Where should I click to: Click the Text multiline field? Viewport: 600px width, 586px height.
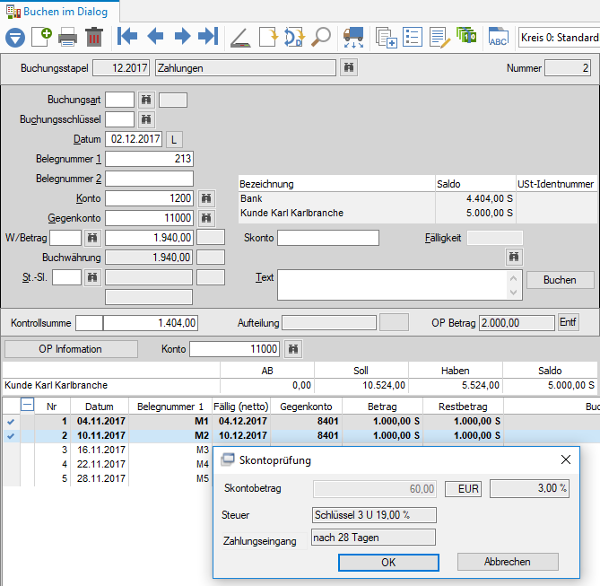pyautogui.click(x=400, y=285)
